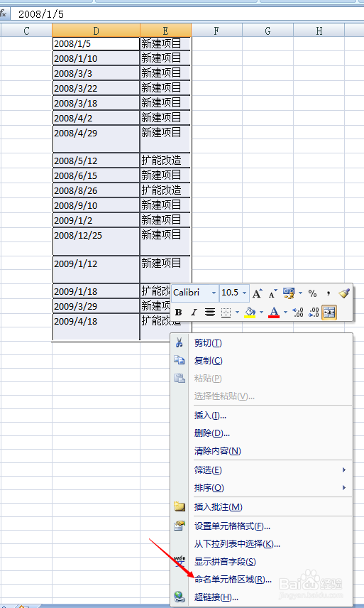
Task: Select column F header
Action: (217, 31)
